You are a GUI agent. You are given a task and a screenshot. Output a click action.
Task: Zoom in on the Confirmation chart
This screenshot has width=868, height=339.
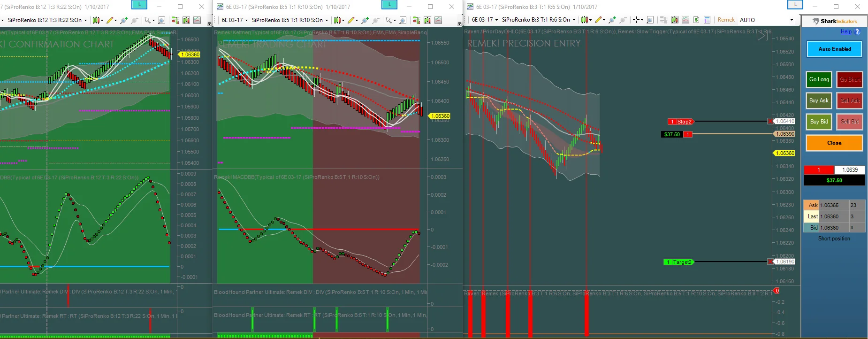point(124,20)
